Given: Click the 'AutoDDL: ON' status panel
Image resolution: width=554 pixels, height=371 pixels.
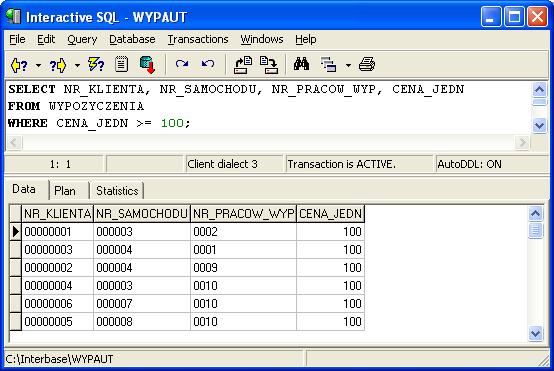Looking at the screenshot, I should coord(492,164).
